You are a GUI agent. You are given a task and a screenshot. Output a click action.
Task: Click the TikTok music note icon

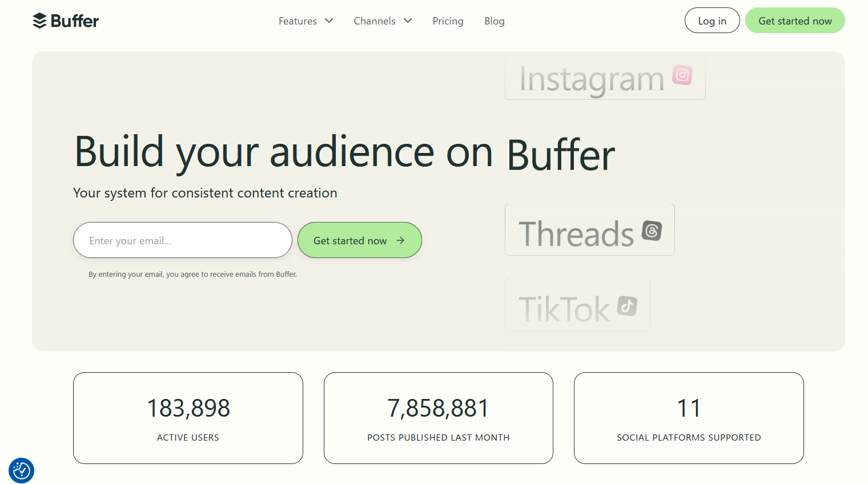[x=627, y=306]
